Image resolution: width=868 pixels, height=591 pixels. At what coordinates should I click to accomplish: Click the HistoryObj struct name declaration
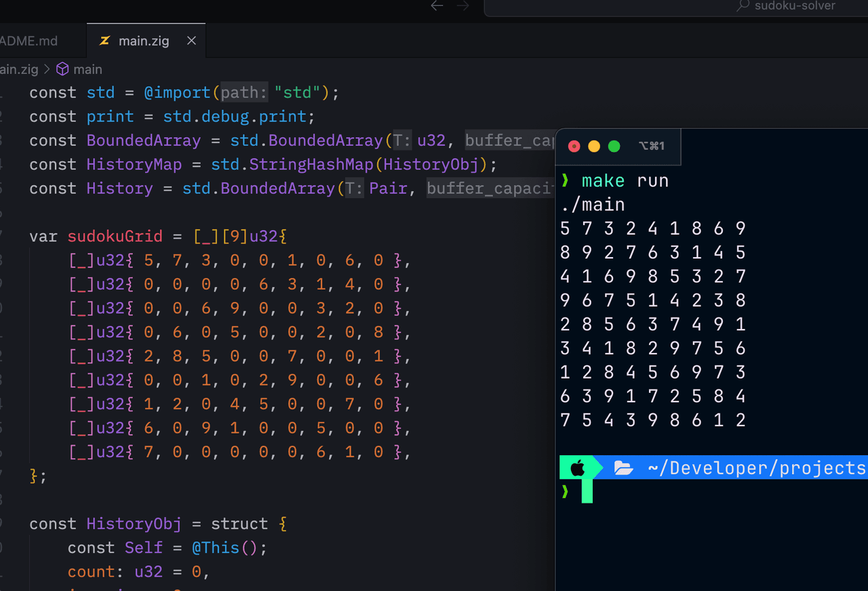[x=134, y=524]
